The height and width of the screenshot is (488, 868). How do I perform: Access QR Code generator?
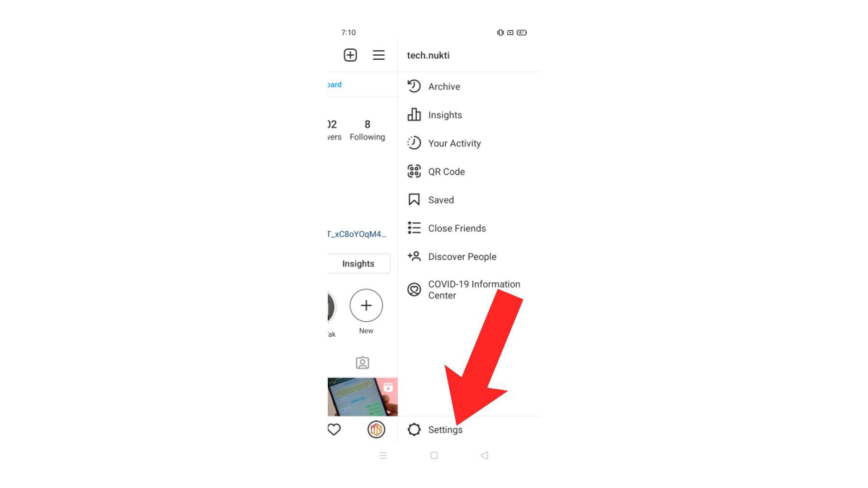coord(447,172)
